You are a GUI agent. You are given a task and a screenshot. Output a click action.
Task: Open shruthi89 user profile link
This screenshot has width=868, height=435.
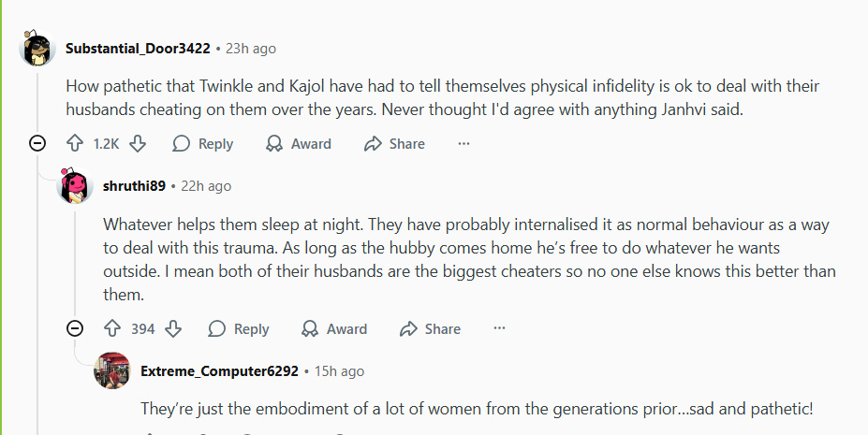tap(134, 186)
